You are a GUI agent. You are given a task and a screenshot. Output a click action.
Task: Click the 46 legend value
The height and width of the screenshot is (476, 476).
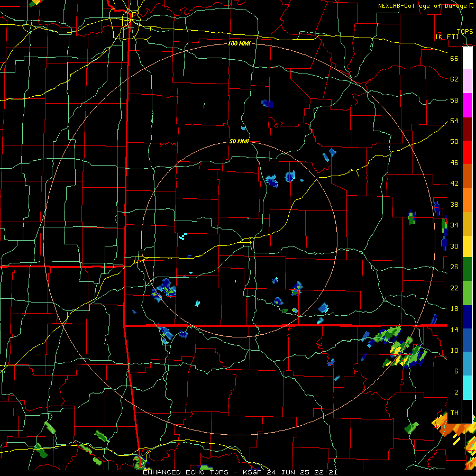[454, 163]
